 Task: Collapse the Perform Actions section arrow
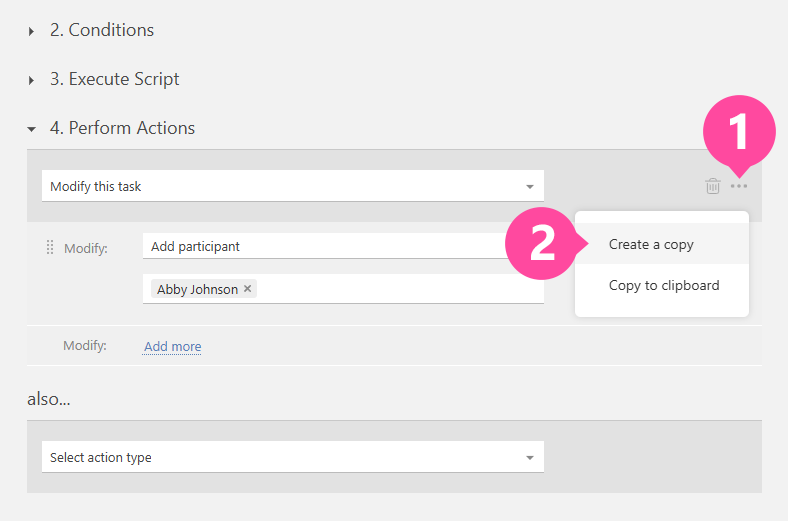click(32, 129)
